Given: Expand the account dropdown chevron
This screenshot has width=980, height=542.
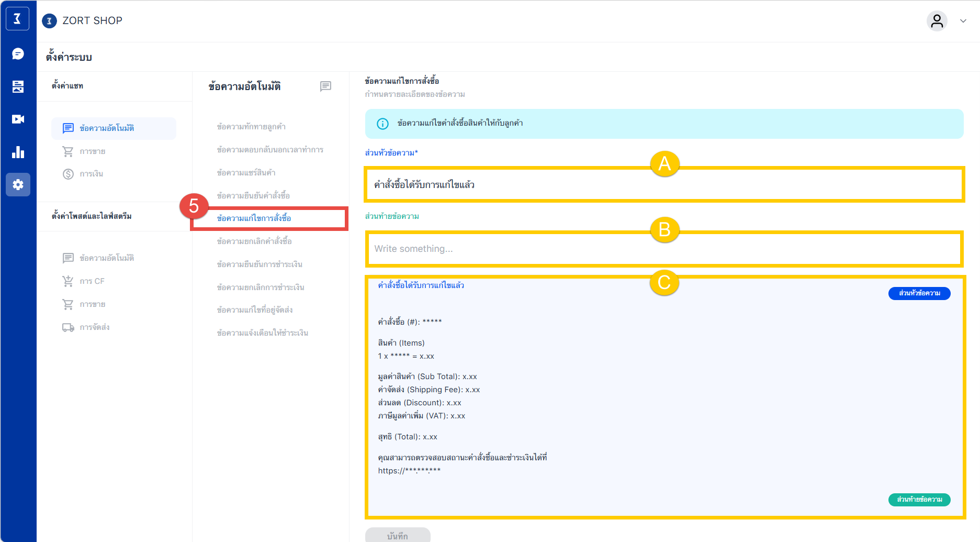Looking at the screenshot, I should [x=963, y=21].
